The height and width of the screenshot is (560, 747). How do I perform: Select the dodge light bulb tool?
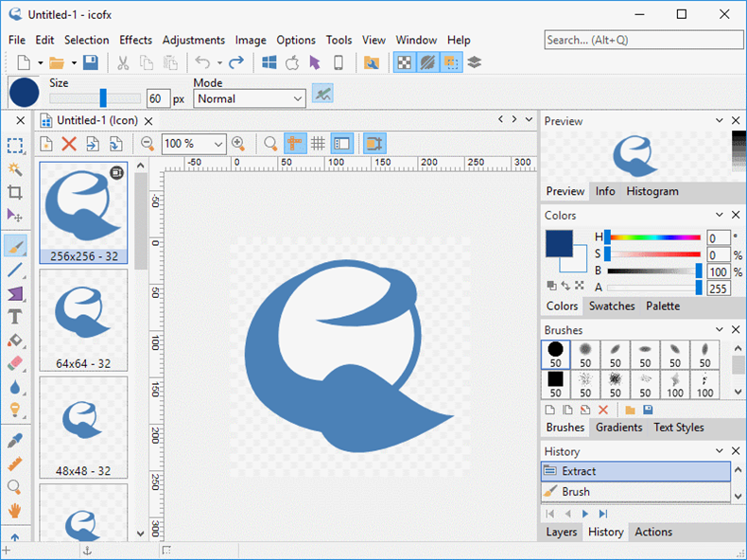point(15,410)
